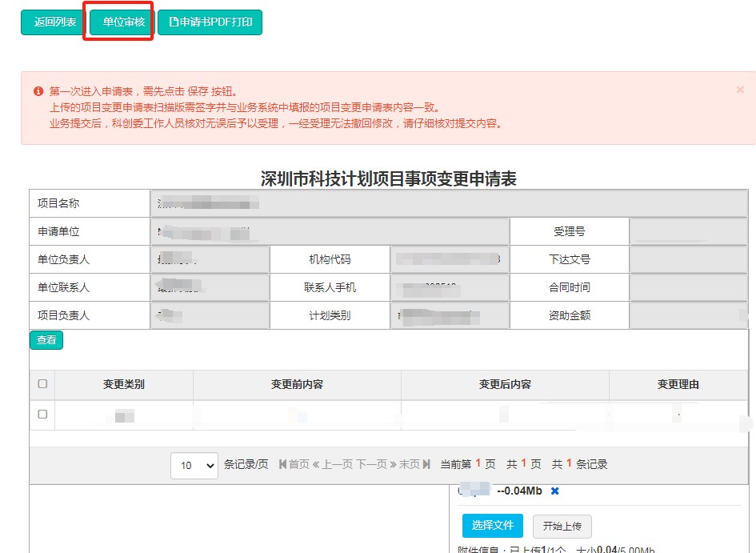Click the 单位审核 button
The image size is (756, 553).
click(x=123, y=22)
